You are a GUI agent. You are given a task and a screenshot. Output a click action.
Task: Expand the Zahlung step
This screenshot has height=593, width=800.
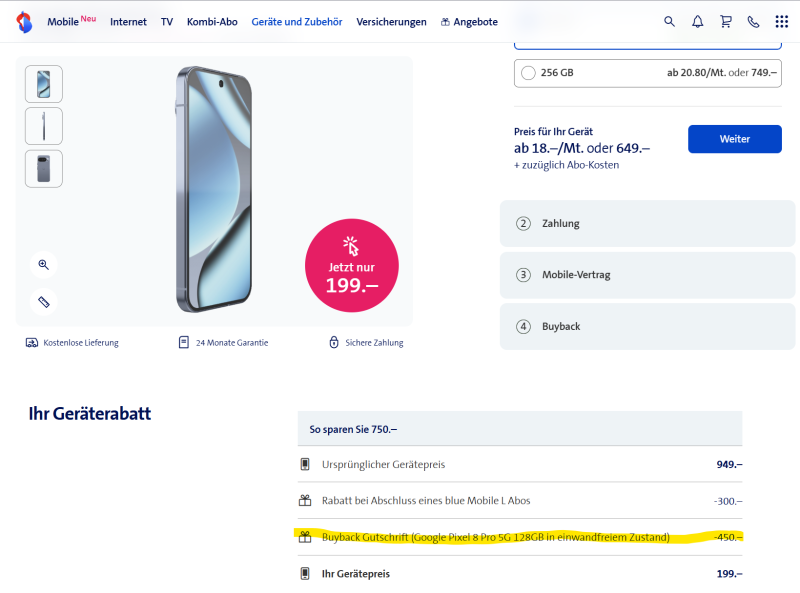pyautogui.click(x=648, y=224)
